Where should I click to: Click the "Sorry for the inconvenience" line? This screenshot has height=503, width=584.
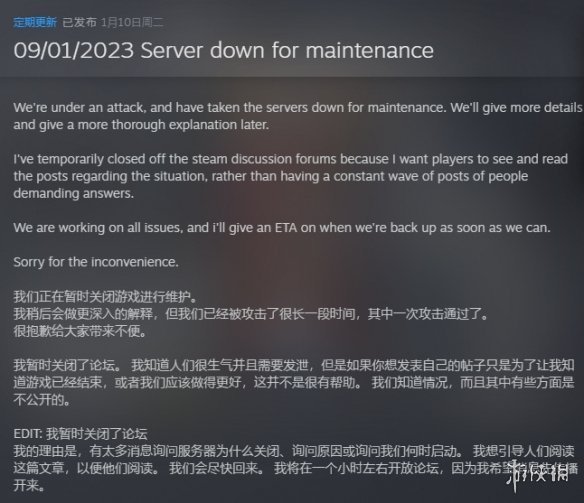coord(96,262)
